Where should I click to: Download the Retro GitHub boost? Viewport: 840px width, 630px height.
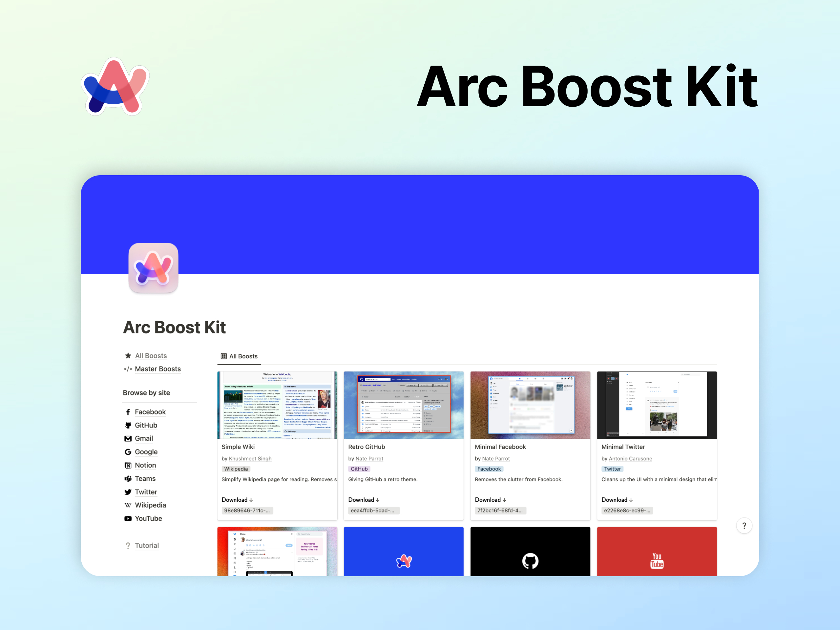coord(364,500)
